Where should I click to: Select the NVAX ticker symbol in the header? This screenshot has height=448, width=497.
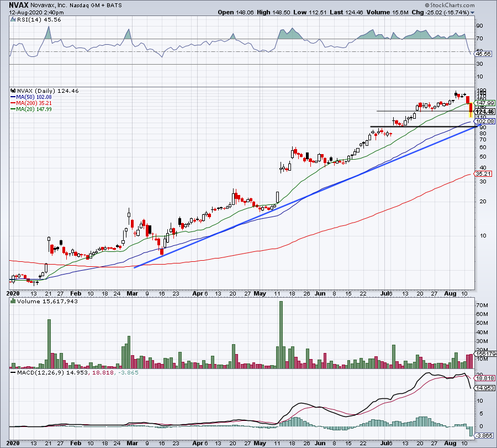coord(19,5)
